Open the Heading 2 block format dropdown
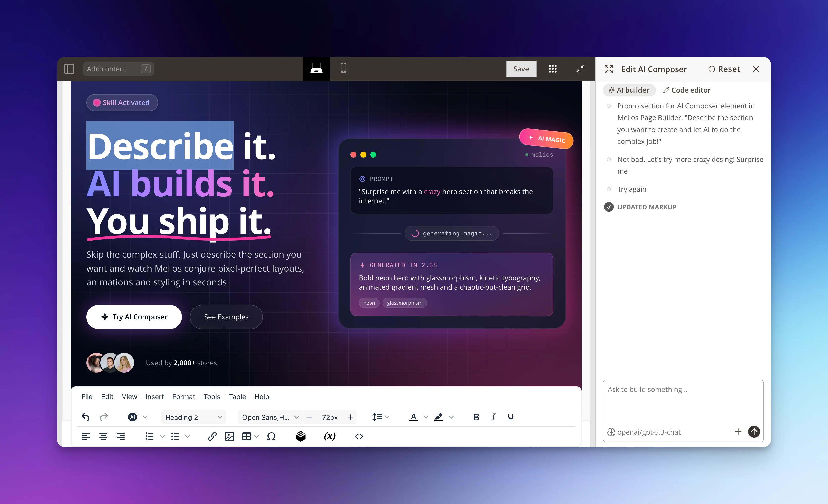The image size is (828, 504). click(193, 417)
